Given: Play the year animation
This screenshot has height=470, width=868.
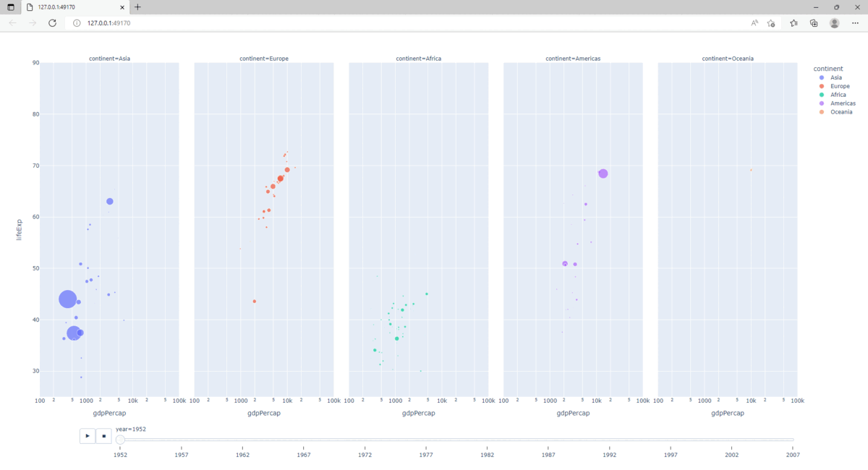Looking at the screenshot, I should (x=88, y=435).
